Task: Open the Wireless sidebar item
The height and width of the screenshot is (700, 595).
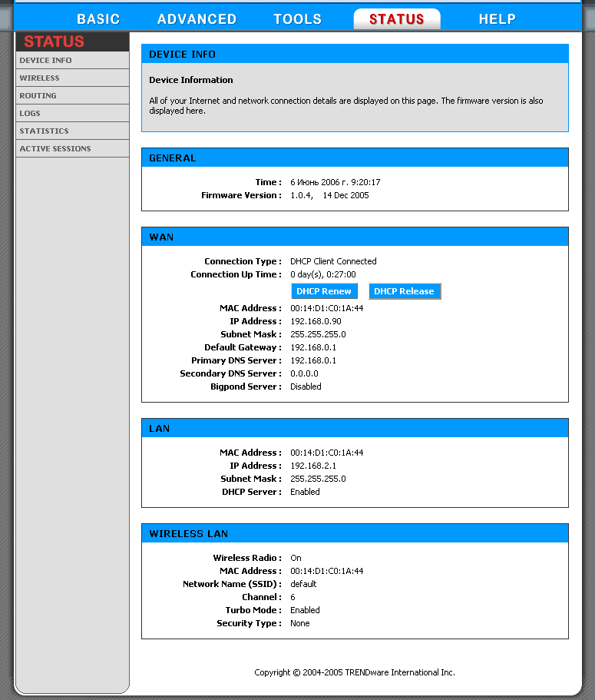Action: 72,78
